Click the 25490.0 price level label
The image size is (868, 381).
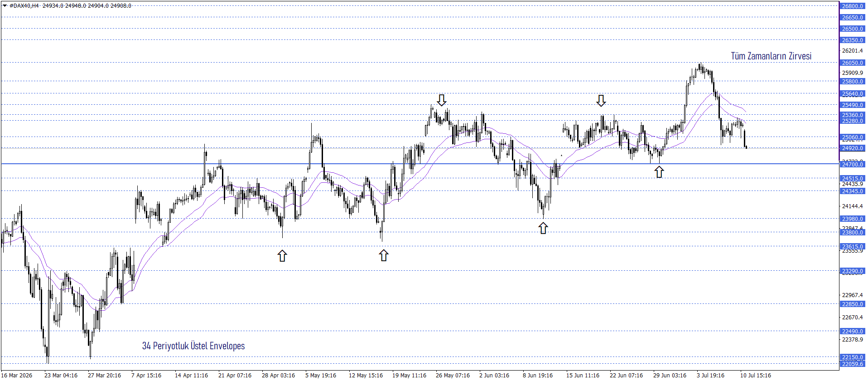click(853, 105)
